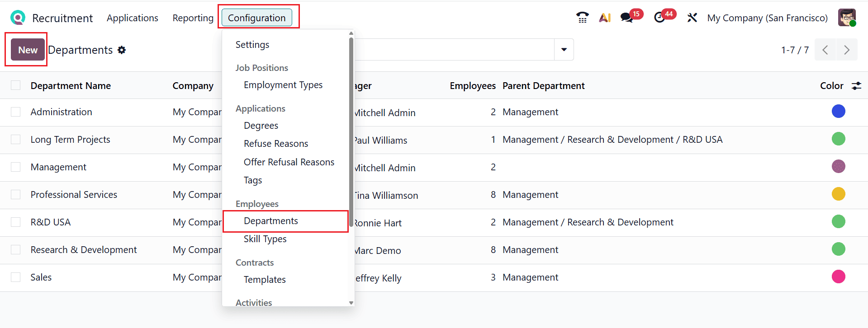
Task: Tick the checkbox for Sales department
Action: pyautogui.click(x=16, y=277)
